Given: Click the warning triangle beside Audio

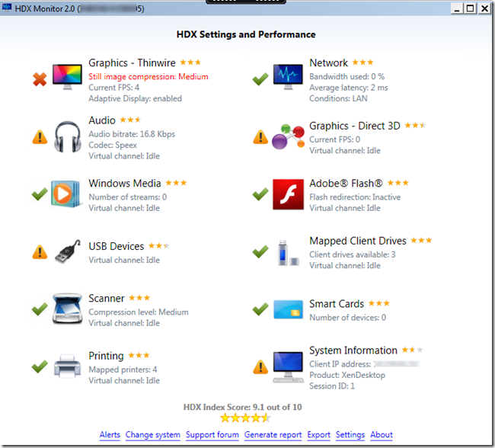Looking at the screenshot, I should click(40, 137).
